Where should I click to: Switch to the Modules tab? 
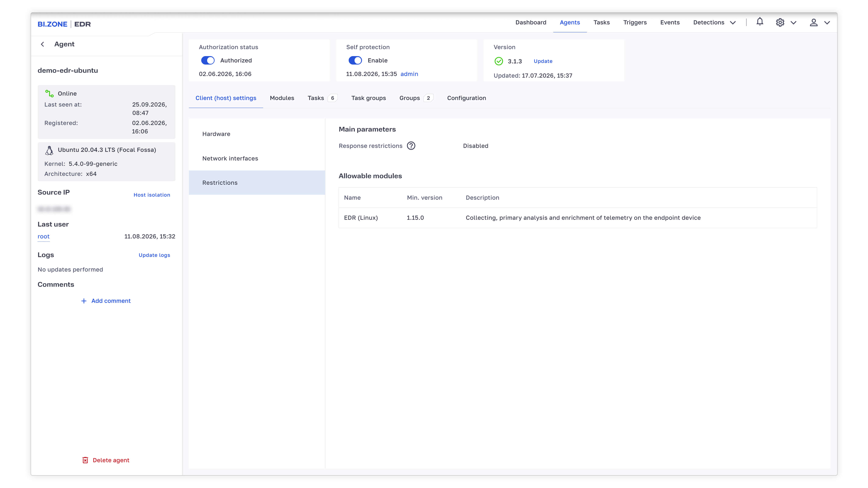(x=282, y=98)
